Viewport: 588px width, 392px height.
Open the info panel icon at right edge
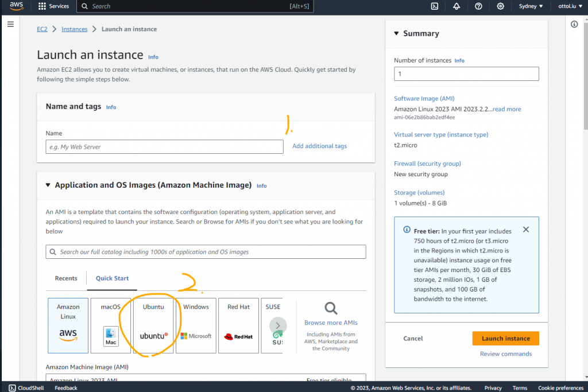click(574, 24)
